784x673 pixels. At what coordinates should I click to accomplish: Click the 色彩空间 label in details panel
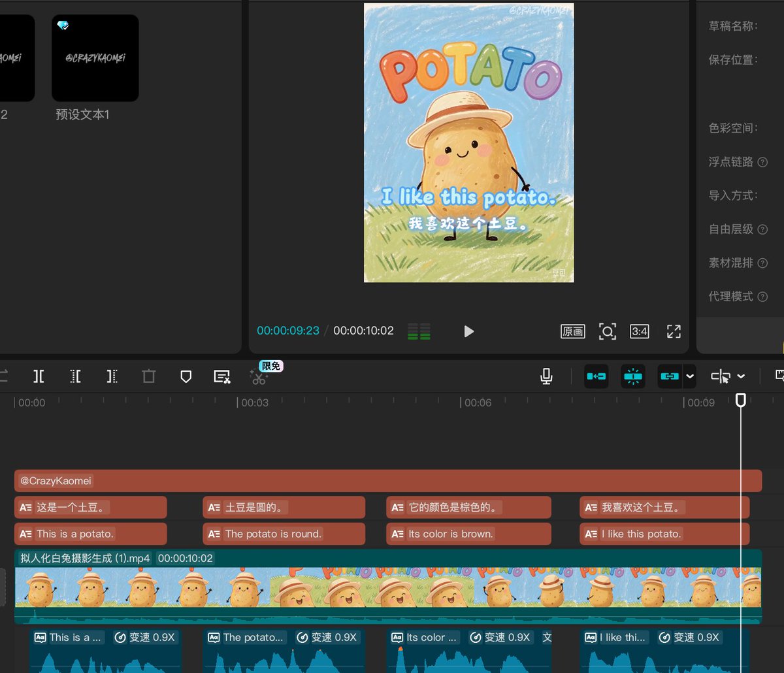[x=733, y=128]
